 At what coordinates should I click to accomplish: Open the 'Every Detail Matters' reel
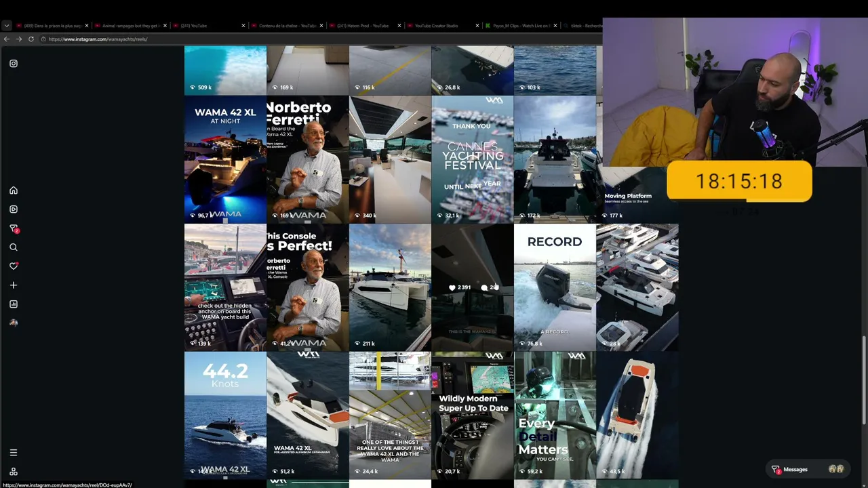(x=555, y=415)
